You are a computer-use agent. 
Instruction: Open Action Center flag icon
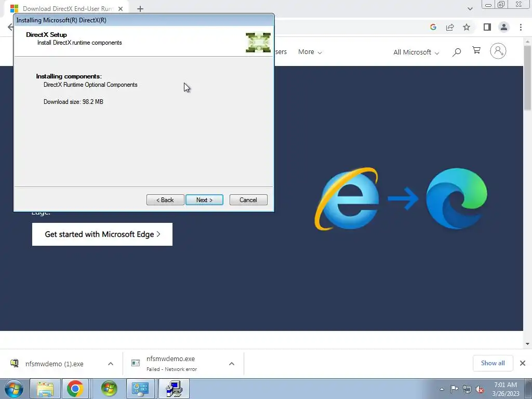pos(454,389)
